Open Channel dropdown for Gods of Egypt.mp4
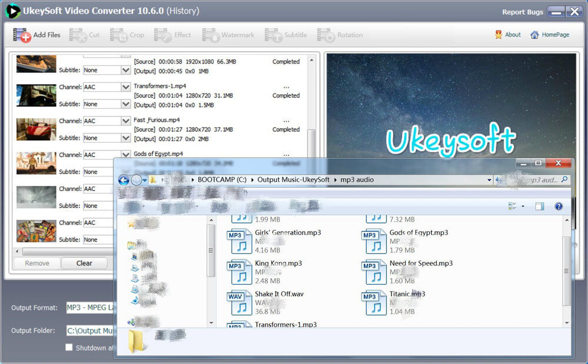The image size is (588, 364). [126, 155]
